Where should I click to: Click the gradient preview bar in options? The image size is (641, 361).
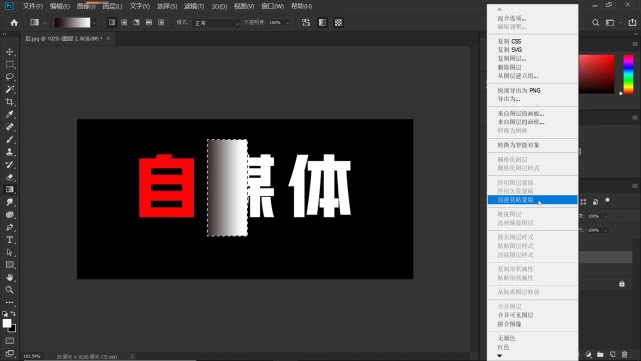click(72, 23)
